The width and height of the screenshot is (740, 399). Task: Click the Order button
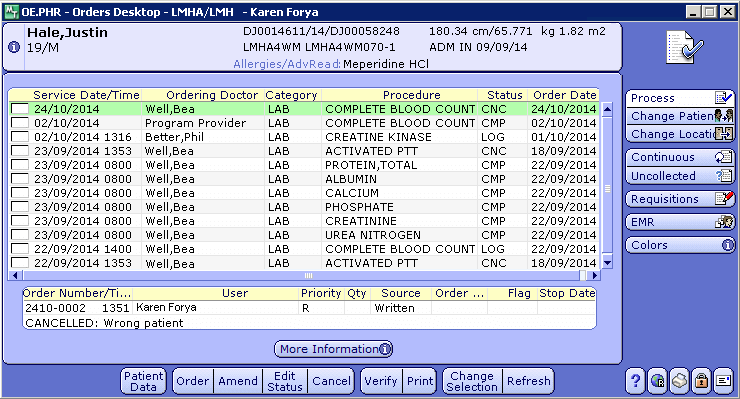coord(193,381)
